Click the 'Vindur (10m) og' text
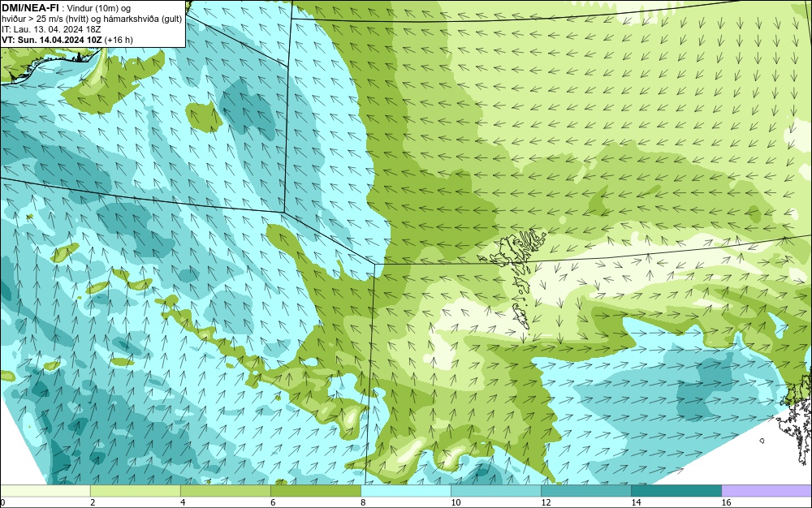 [x=99, y=8]
